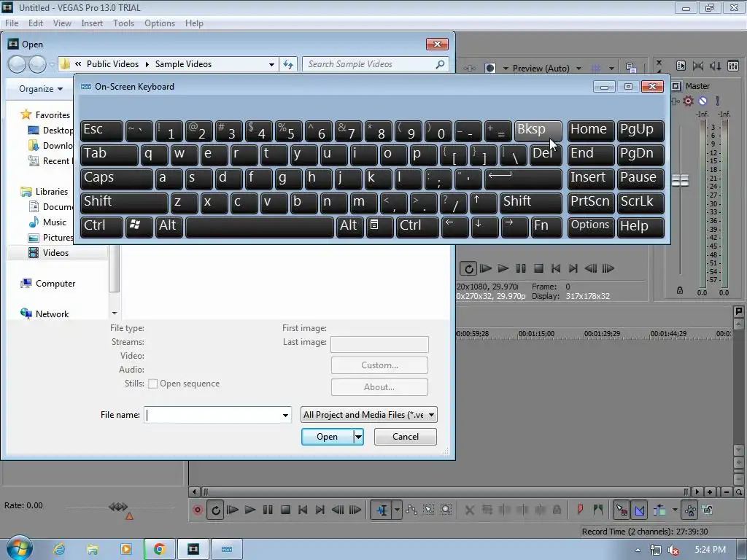This screenshot has height=560, width=747.
Task: Select Videos in the Libraries tree
Action: pyautogui.click(x=55, y=253)
